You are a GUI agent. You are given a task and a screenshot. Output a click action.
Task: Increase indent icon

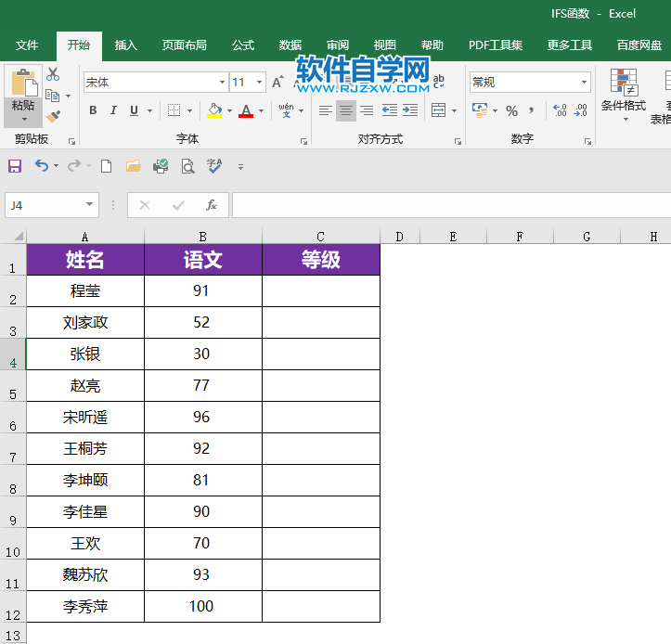[x=410, y=110]
